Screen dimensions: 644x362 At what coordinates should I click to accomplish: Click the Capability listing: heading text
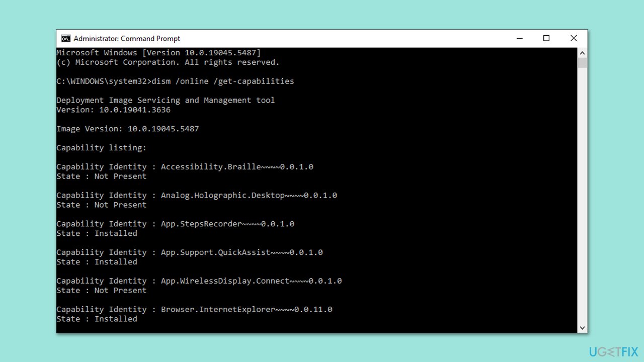point(102,148)
